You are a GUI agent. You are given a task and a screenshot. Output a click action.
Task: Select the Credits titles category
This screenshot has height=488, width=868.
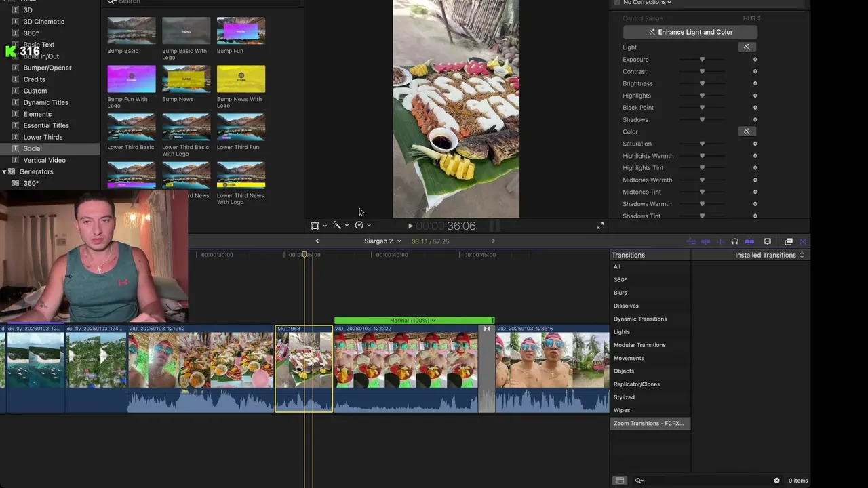[x=34, y=79]
